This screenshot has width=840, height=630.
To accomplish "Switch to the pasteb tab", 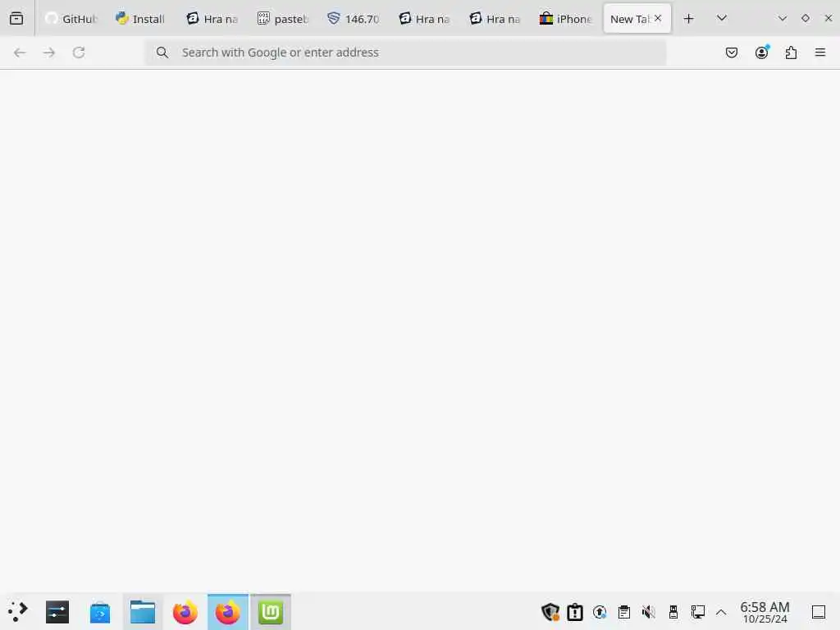I will [x=284, y=19].
